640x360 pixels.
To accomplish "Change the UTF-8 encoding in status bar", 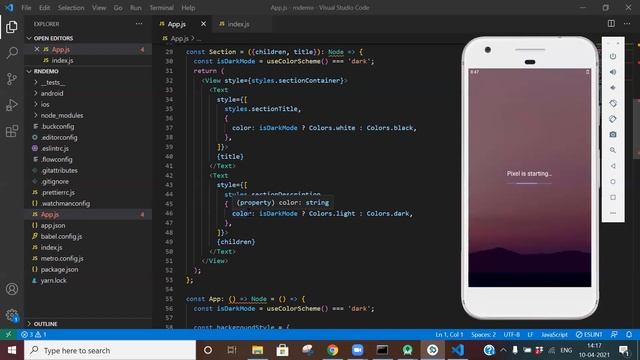I will coord(511,334).
